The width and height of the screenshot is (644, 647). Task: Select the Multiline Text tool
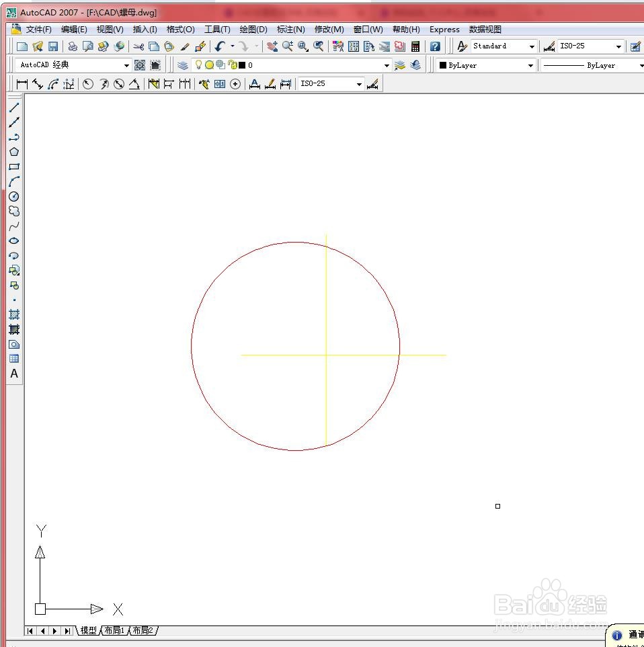point(14,374)
